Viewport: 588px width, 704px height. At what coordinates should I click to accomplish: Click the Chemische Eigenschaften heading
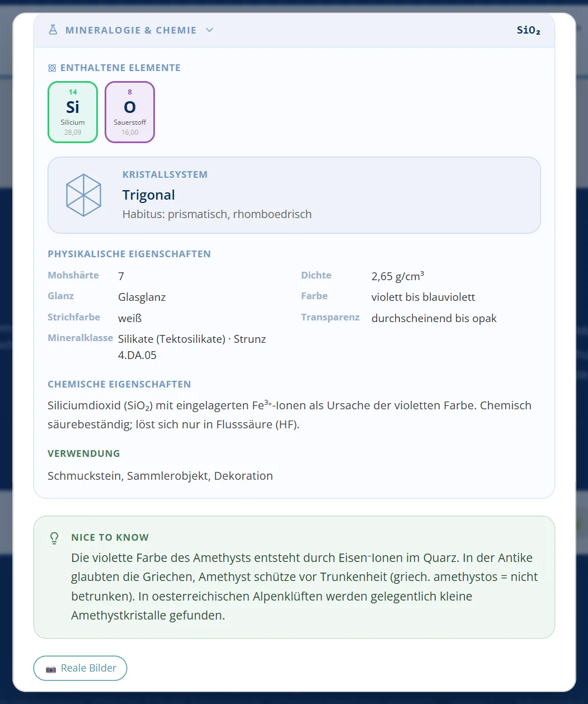click(x=119, y=384)
